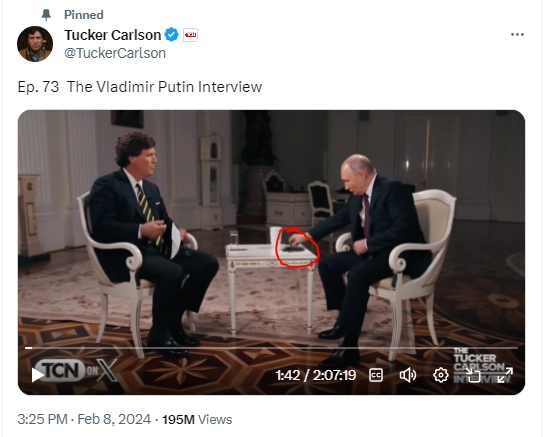Open Tucker Carlson display name link
This screenshot has height=437, width=545.
(113, 35)
